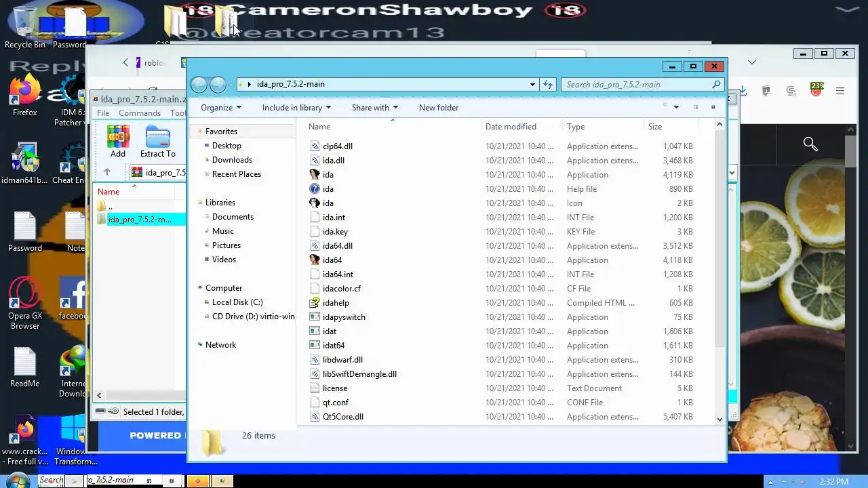Open address bar history dropdown arrow

(x=532, y=85)
